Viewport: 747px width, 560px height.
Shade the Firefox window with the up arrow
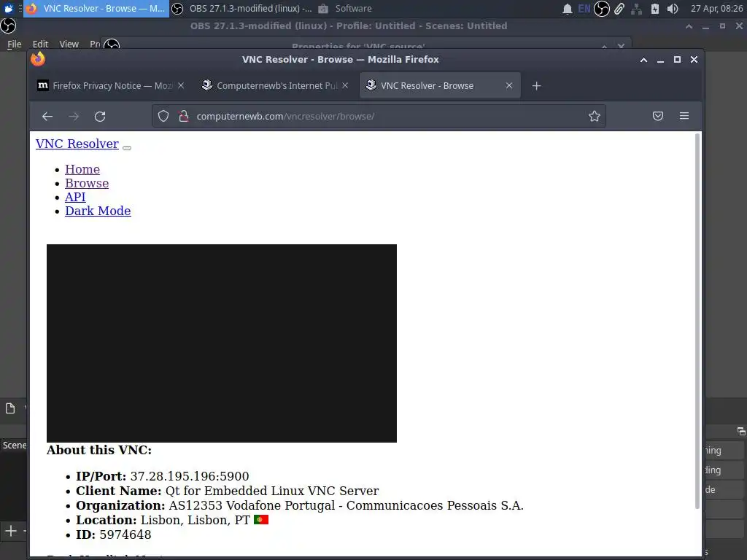tap(643, 60)
